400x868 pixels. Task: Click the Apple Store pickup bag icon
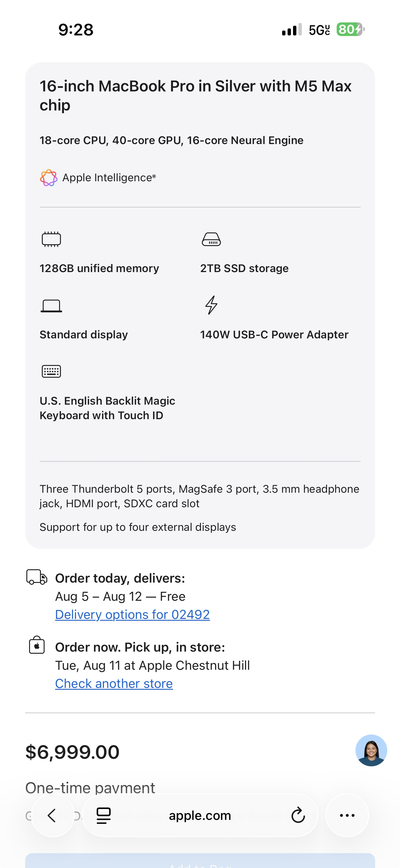(x=37, y=645)
